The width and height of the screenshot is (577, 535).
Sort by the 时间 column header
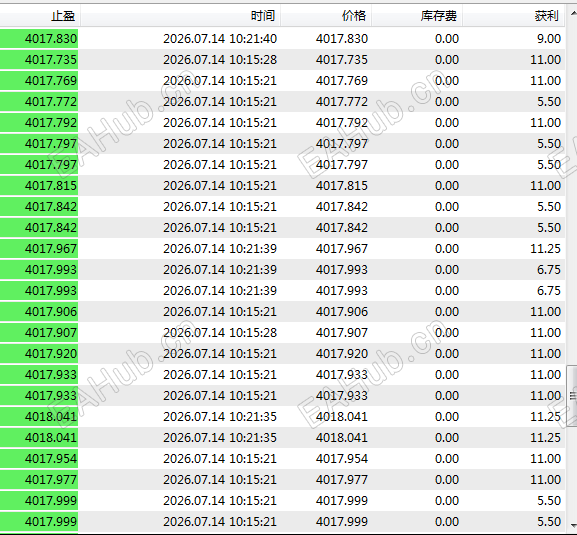[180, 16]
